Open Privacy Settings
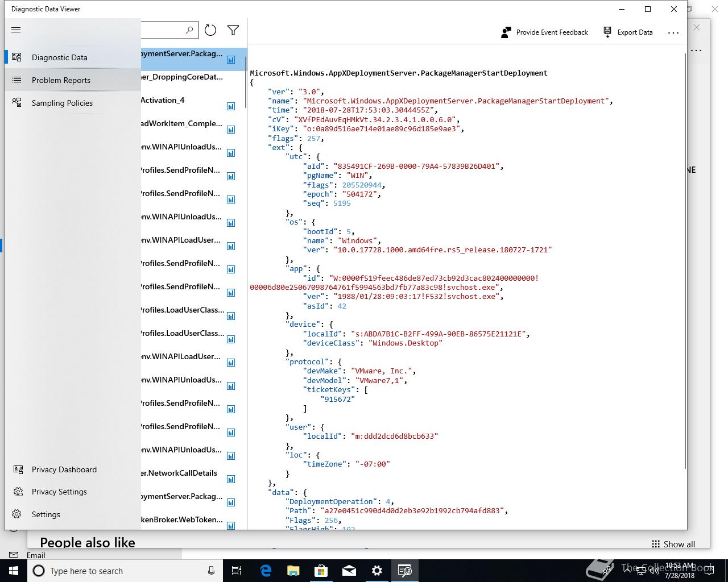This screenshot has width=728, height=582. [x=73, y=492]
